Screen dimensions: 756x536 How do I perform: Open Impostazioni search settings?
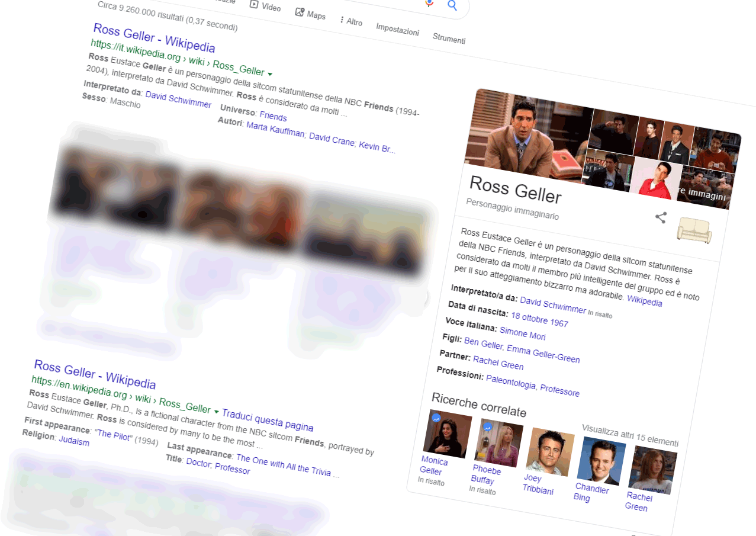397,30
